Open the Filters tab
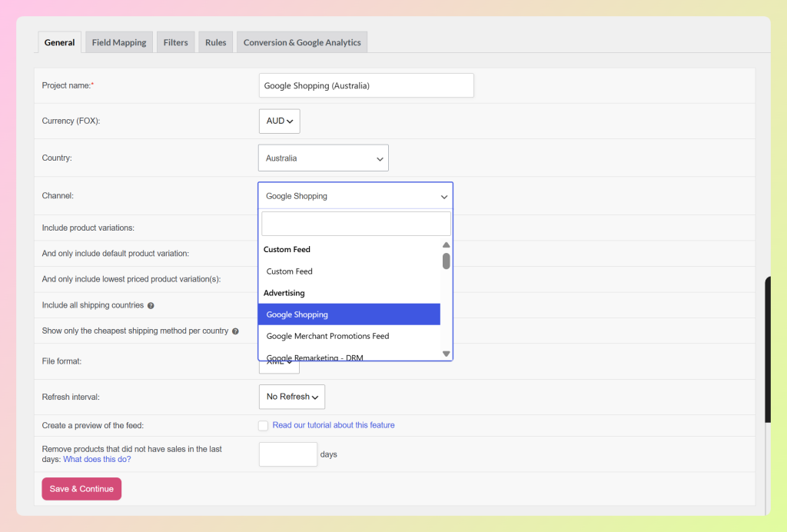 [176, 42]
